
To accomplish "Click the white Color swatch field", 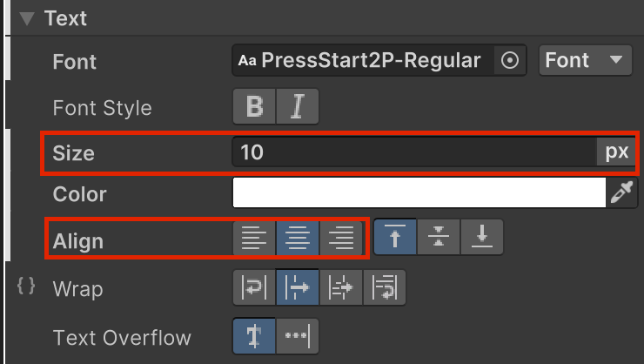I will coord(419,193).
